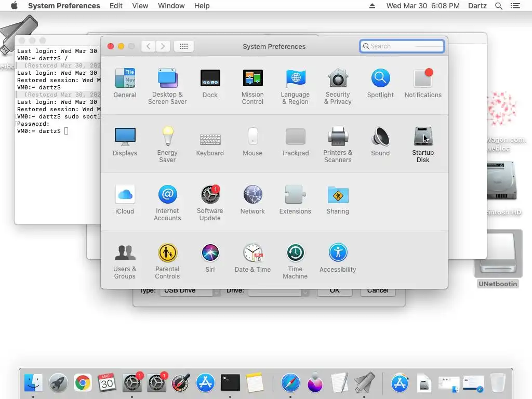Open the Dock preferences pane
Screen dimensions: 532x399
(x=210, y=83)
